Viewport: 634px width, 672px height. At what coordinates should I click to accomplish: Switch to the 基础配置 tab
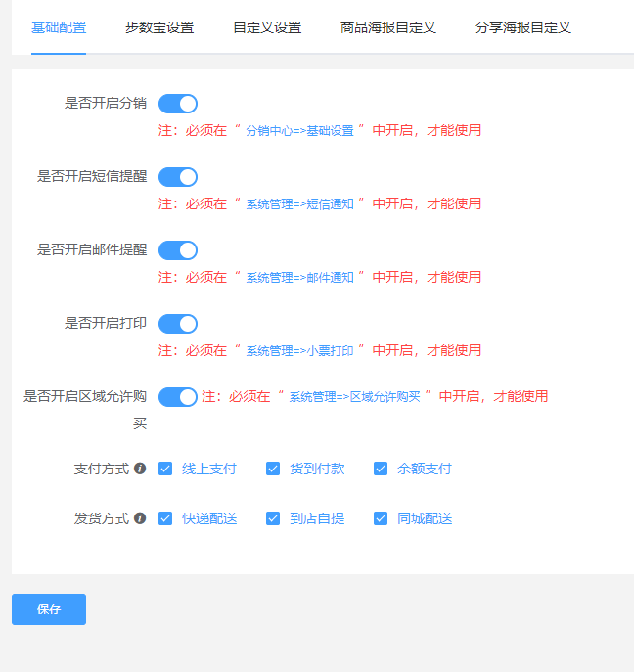tap(59, 27)
